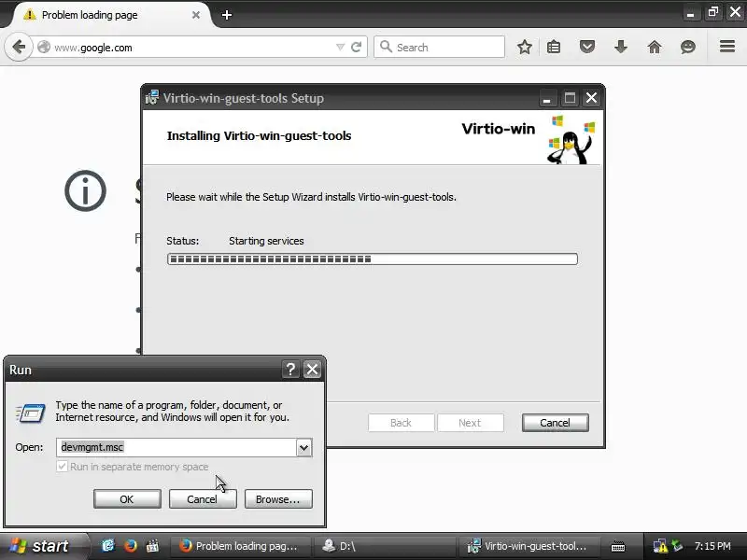Click the network warning tray icon

coord(660,546)
